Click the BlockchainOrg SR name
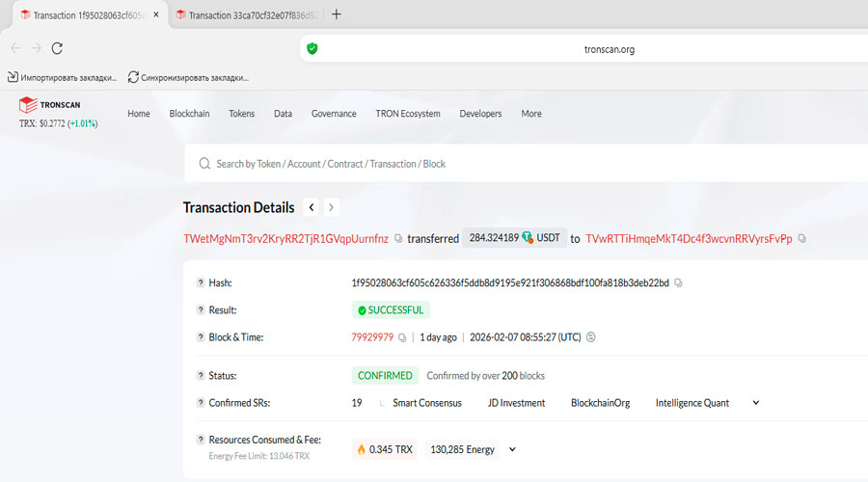This screenshot has width=868, height=482. (x=601, y=403)
